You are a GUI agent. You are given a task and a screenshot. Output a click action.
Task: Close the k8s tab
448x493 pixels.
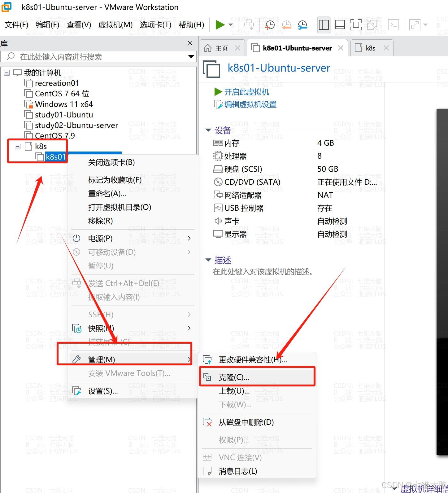[386, 48]
